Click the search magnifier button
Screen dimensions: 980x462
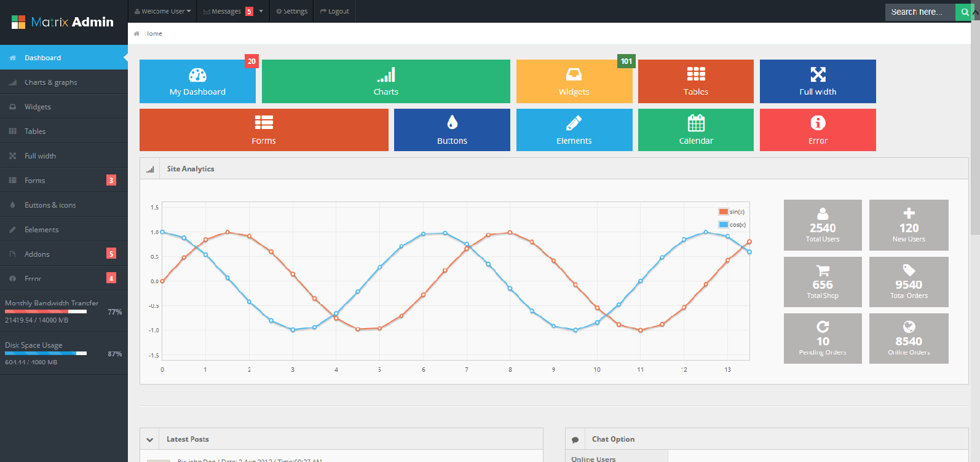pos(965,12)
